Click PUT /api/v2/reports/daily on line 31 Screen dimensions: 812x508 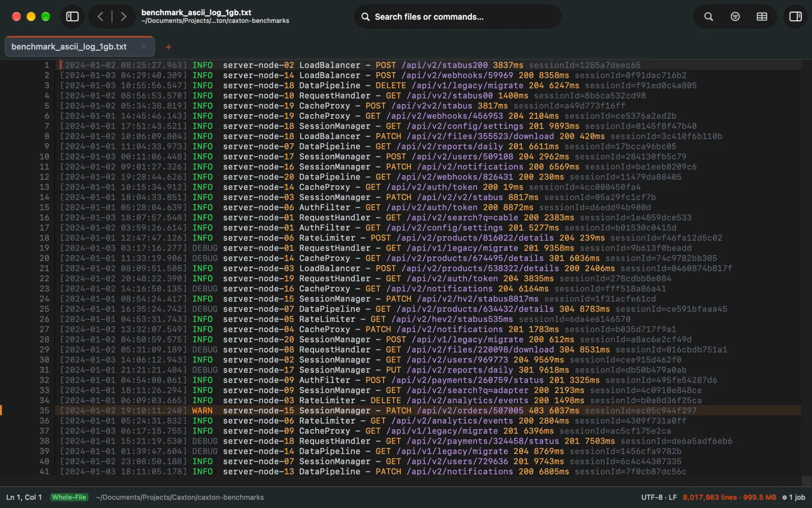(x=449, y=370)
